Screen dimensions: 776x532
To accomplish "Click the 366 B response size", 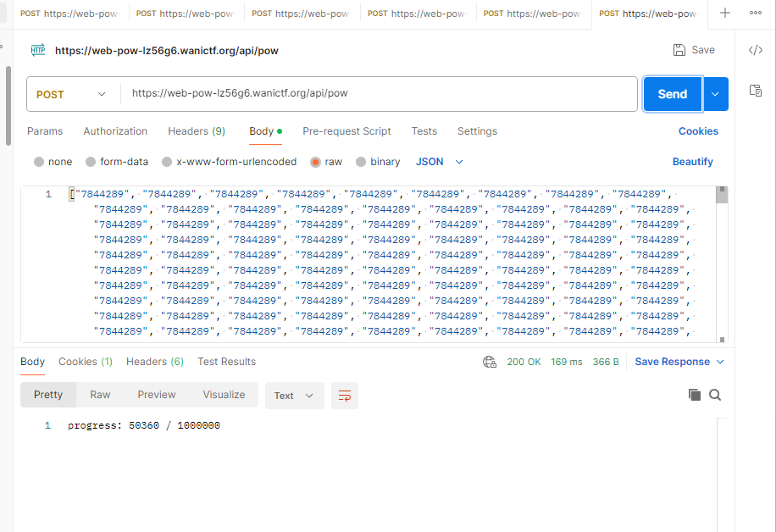I will 606,362.
